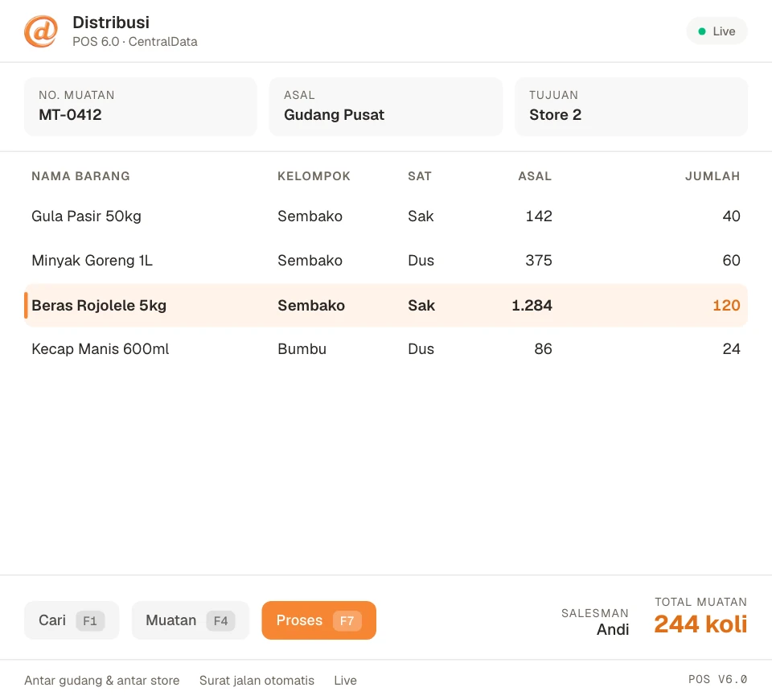Open the No. Muatan MT-0412 field
772x700 pixels.
(140, 106)
